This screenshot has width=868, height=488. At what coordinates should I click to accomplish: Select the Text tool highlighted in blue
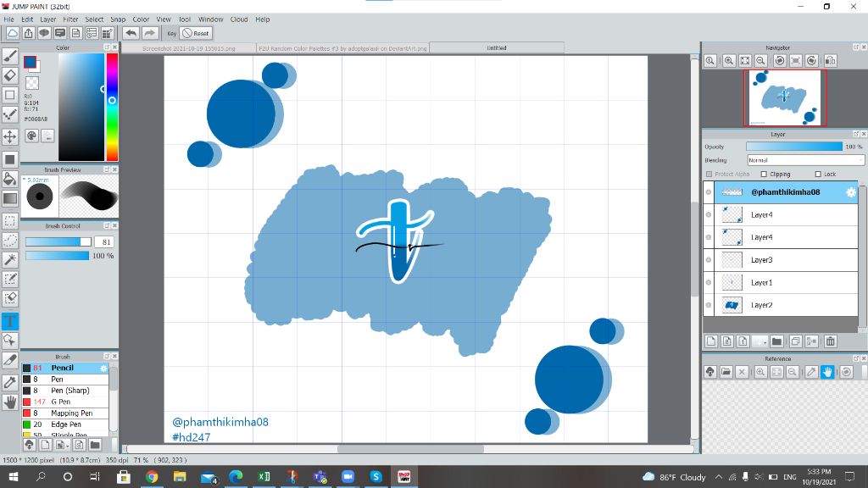10,321
